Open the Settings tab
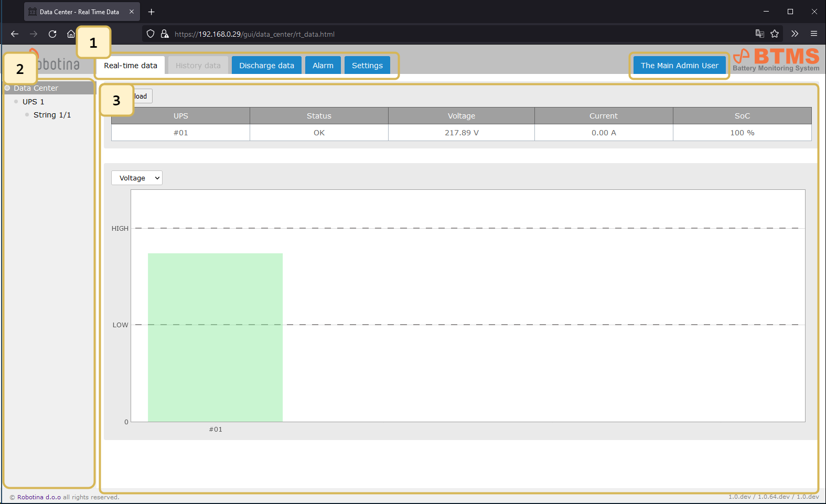 click(x=367, y=66)
